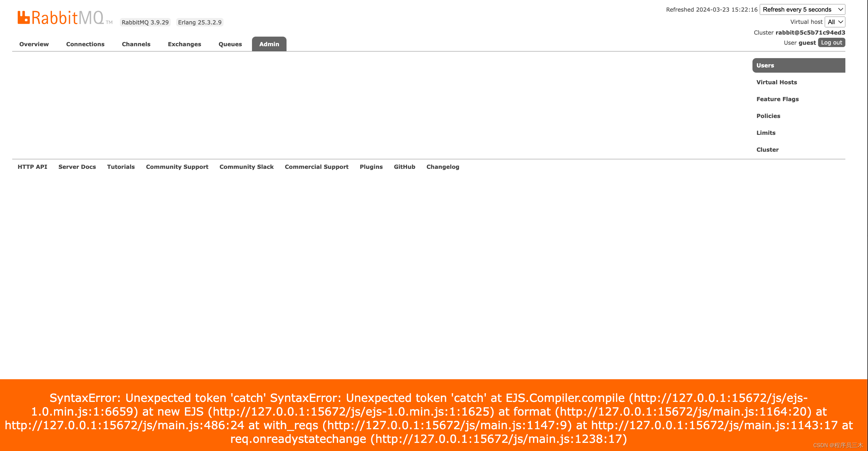Expand the Cluster settings section
This screenshot has width=868, height=451.
coord(768,149)
